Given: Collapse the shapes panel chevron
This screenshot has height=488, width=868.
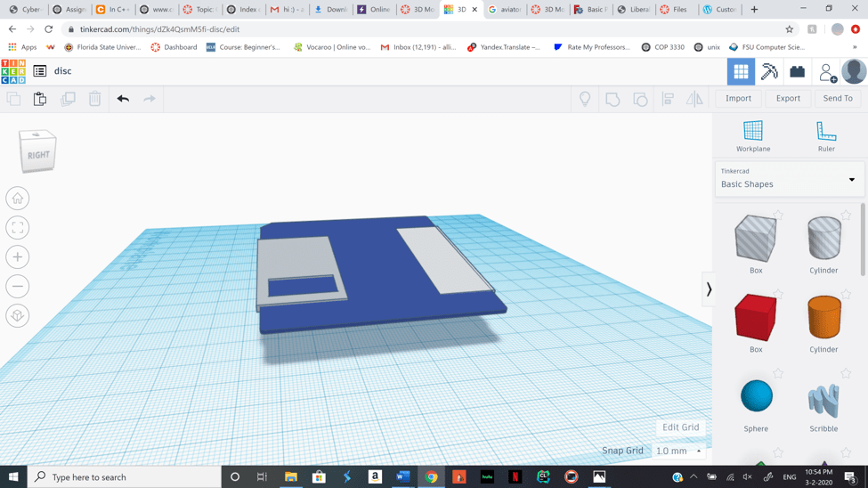Looking at the screenshot, I should pyautogui.click(x=709, y=289).
